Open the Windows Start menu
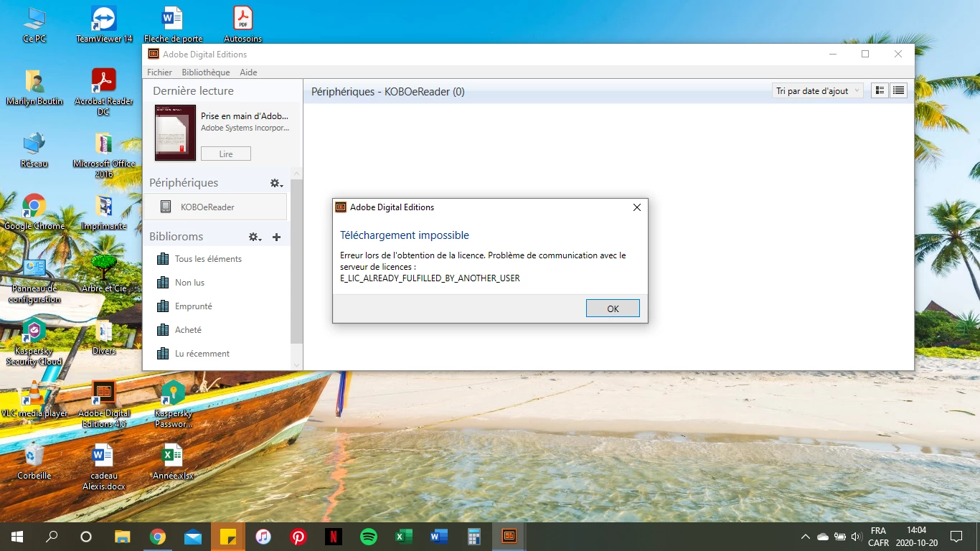 pos(17,536)
